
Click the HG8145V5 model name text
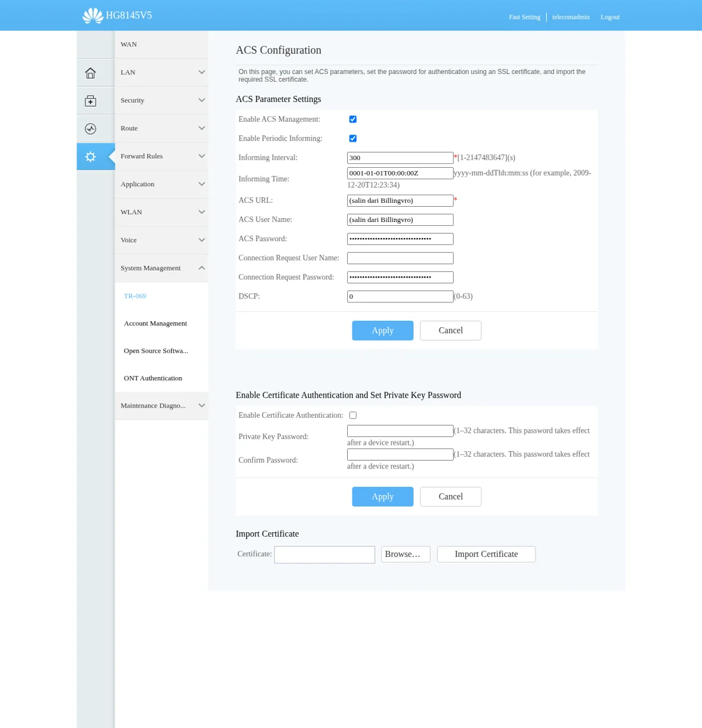point(129,15)
